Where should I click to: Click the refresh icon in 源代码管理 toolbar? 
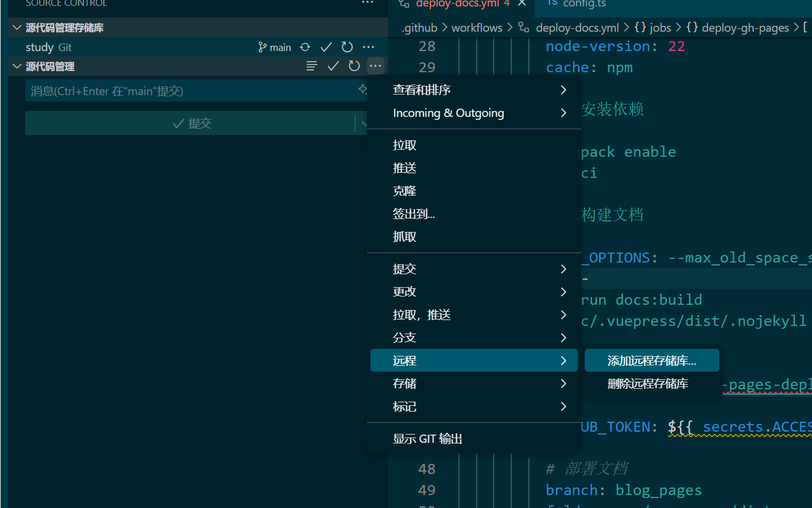click(354, 66)
